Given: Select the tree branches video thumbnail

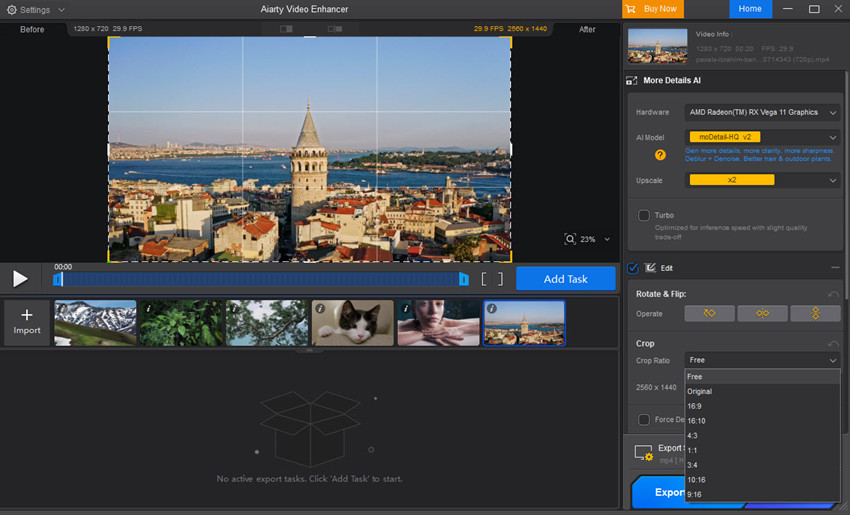Looking at the screenshot, I should click(267, 323).
